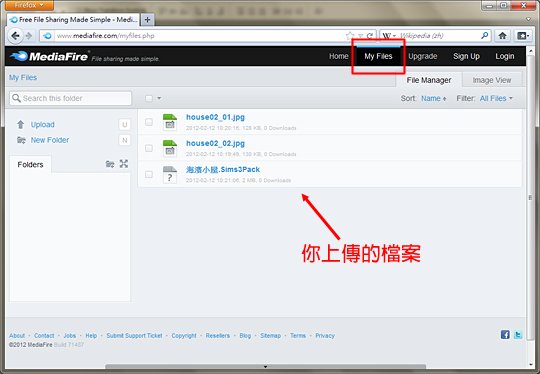
Task: Select the Folders tab in sidebar
Action: click(x=30, y=165)
